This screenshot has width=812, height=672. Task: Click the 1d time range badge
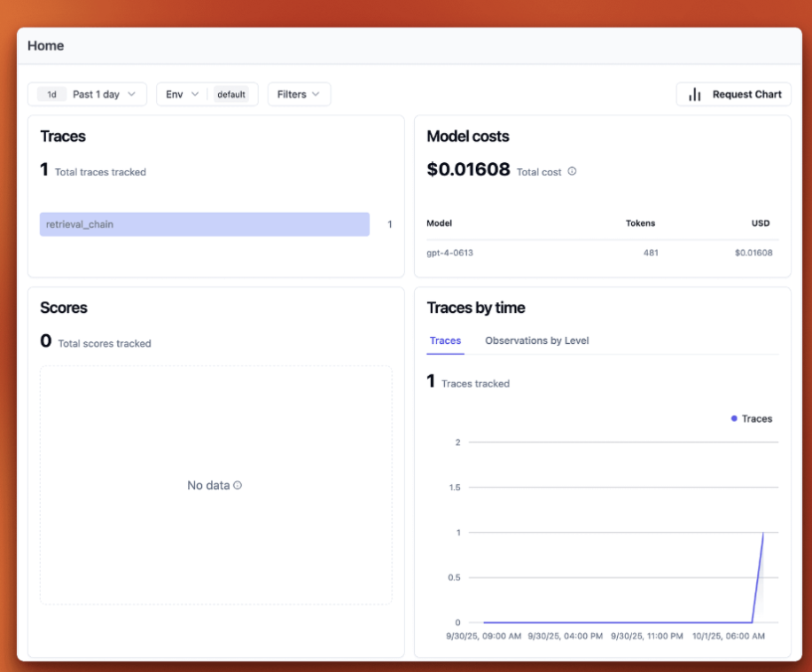tap(51, 94)
